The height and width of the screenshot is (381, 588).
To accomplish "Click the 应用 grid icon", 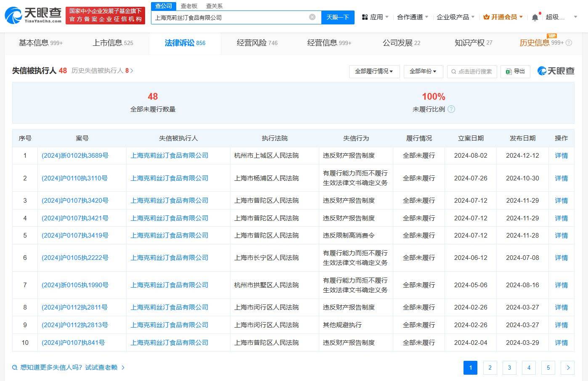I will (x=365, y=17).
